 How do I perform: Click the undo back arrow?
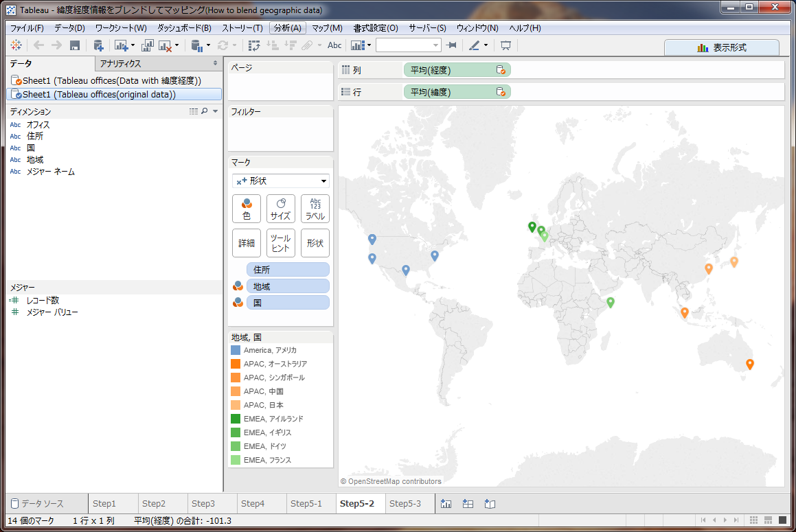[38, 45]
